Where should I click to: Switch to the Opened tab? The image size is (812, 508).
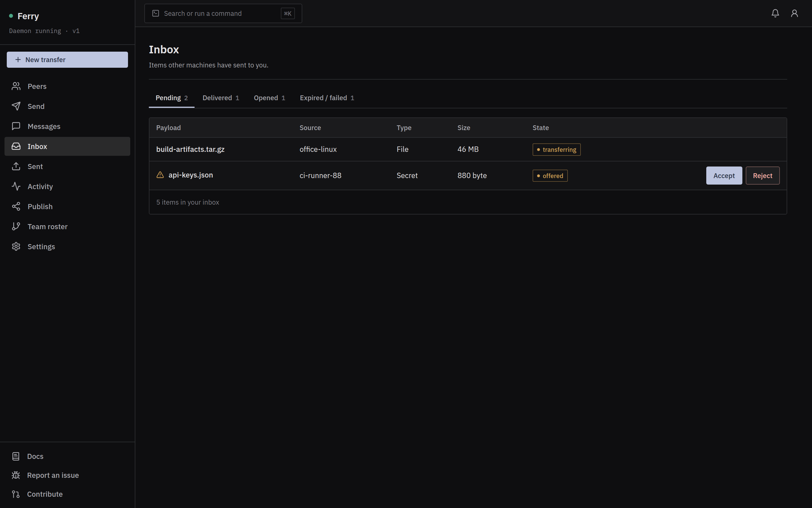coord(269,98)
